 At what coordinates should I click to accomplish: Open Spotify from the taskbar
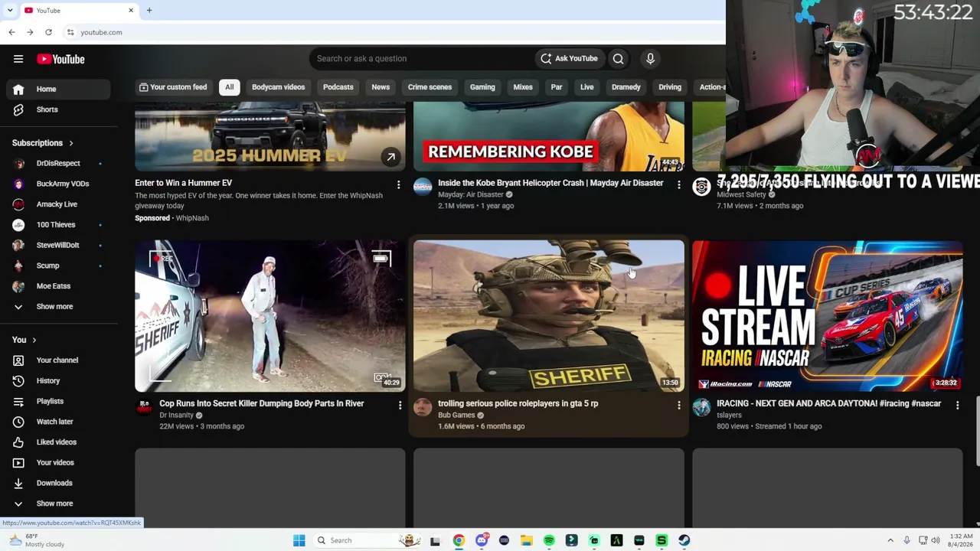point(549,540)
